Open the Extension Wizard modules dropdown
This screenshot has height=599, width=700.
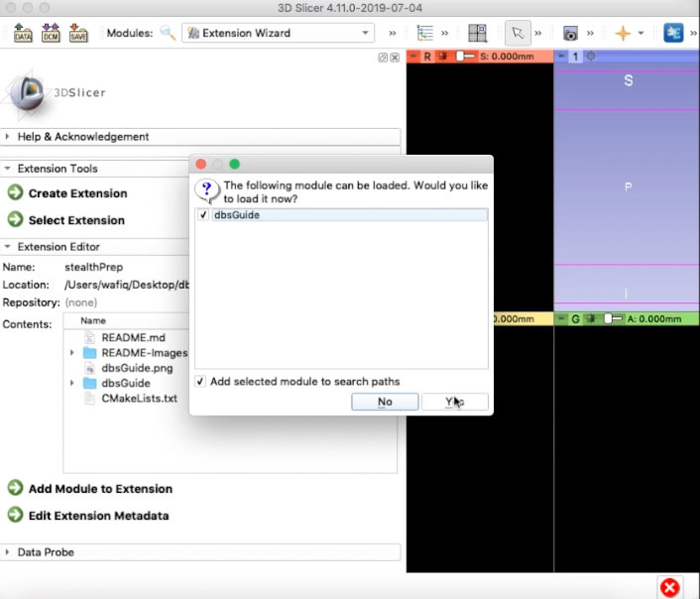click(x=278, y=33)
